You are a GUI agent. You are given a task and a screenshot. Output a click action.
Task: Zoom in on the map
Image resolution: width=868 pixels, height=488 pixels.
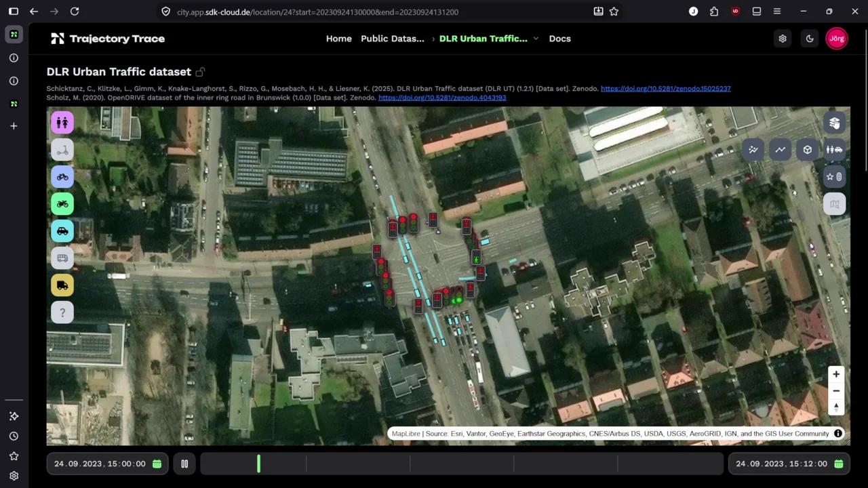(836, 374)
